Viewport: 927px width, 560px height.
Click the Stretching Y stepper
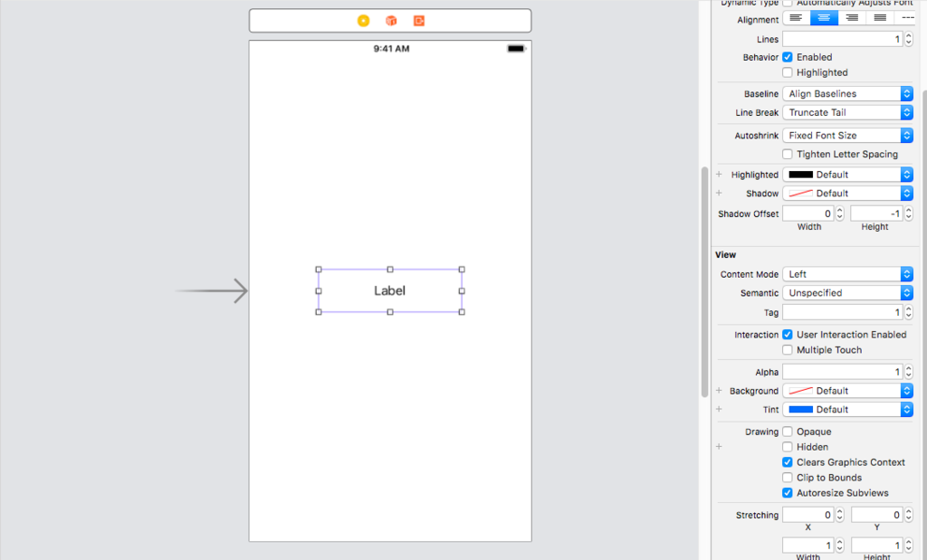[909, 515]
